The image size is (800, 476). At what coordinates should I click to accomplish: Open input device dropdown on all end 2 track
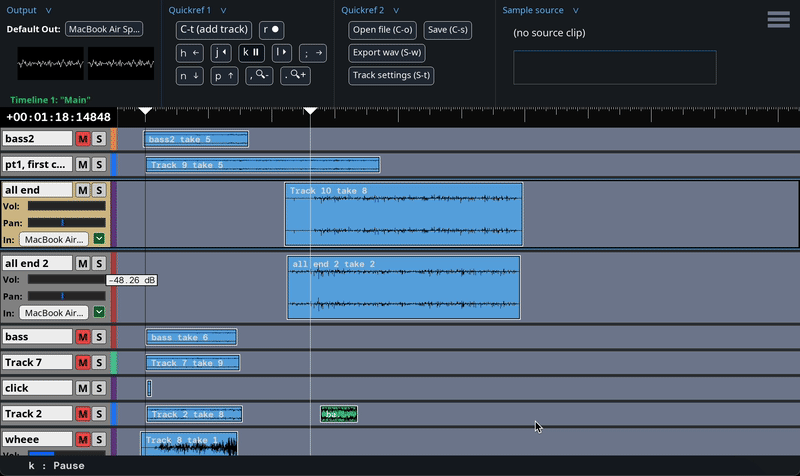pyautogui.click(x=54, y=313)
